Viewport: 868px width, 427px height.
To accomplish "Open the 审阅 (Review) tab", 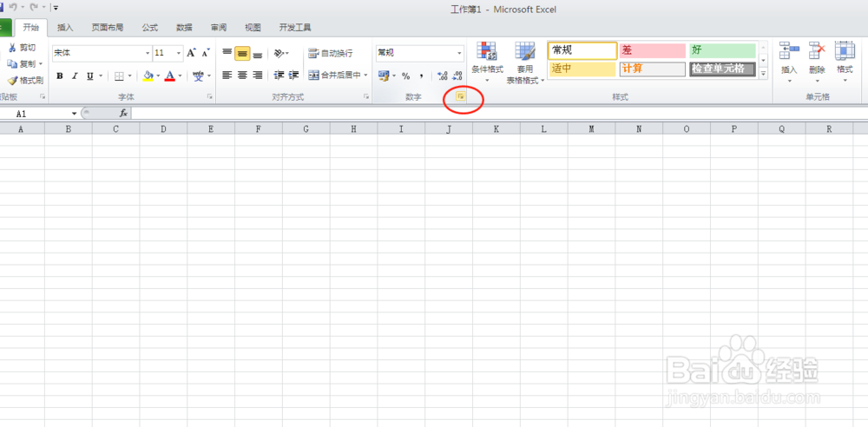I will 219,28.
